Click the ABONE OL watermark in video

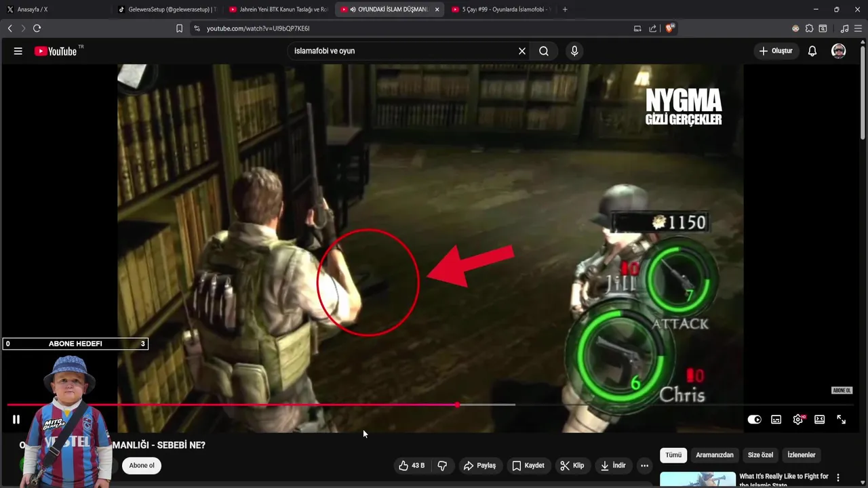pyautogui.click(x=842, y=390)
